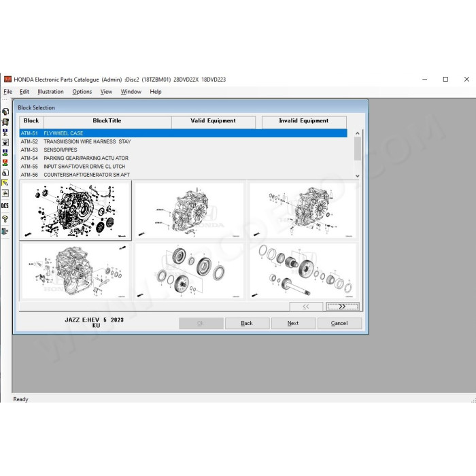
Task: Click the framed black pot sidebar icon
Action: pyautogui.click(x=5, y=142)
